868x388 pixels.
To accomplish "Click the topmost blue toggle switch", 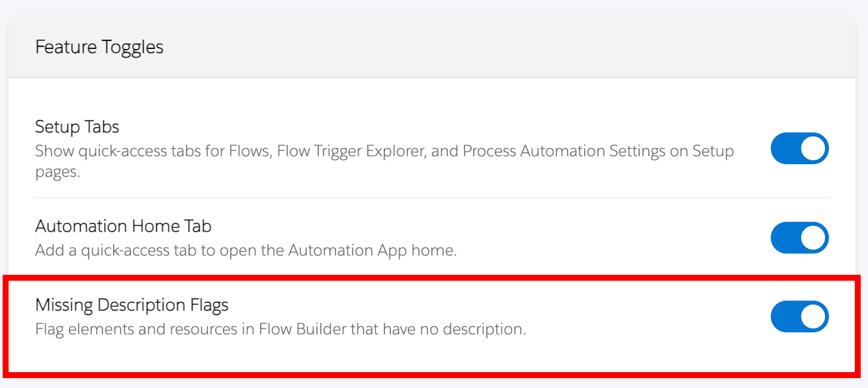I will 799,148.
